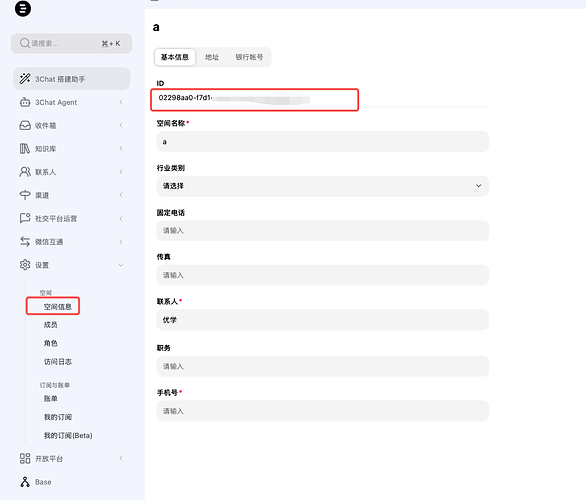Open 我的订阅 page
This screenshot has width=586, height=500.
[x=58, y=417]
